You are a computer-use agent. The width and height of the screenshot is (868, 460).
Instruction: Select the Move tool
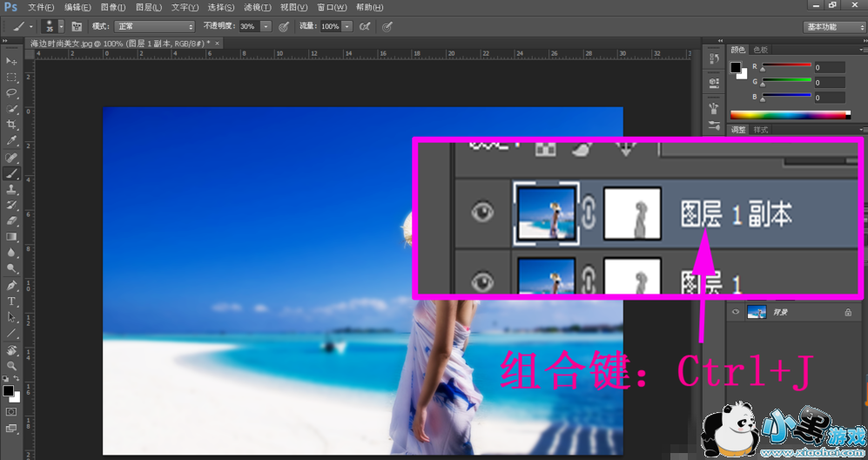click(x=11, y=62)
